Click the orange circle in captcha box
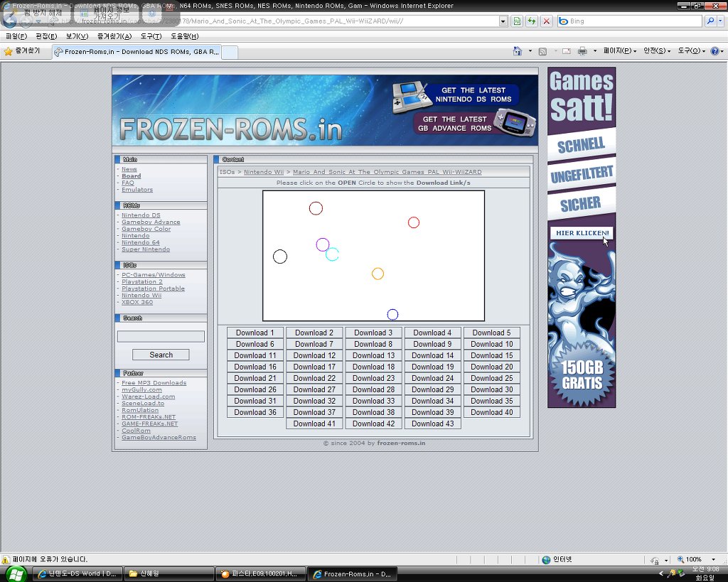Viewport: 728px width, 582px height. pos(378,274)
